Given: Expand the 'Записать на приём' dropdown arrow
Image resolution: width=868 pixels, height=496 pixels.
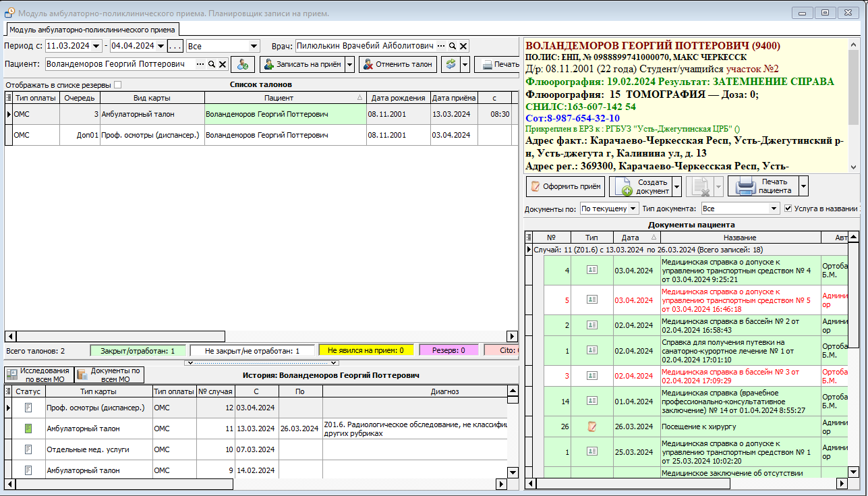Looking at the screenshot, I should coord(349,65).
